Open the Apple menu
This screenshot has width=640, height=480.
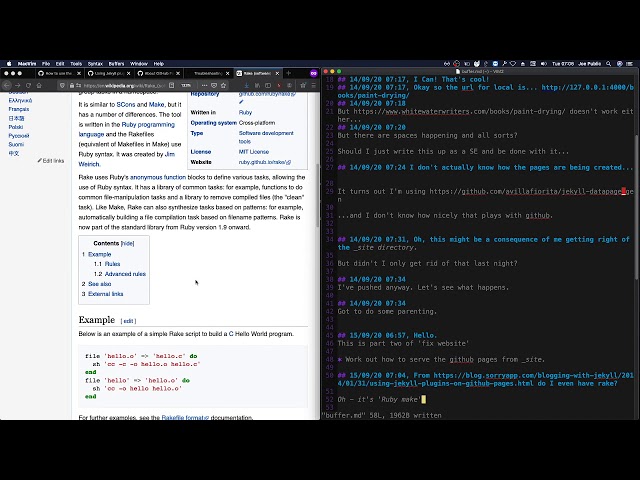9,64
